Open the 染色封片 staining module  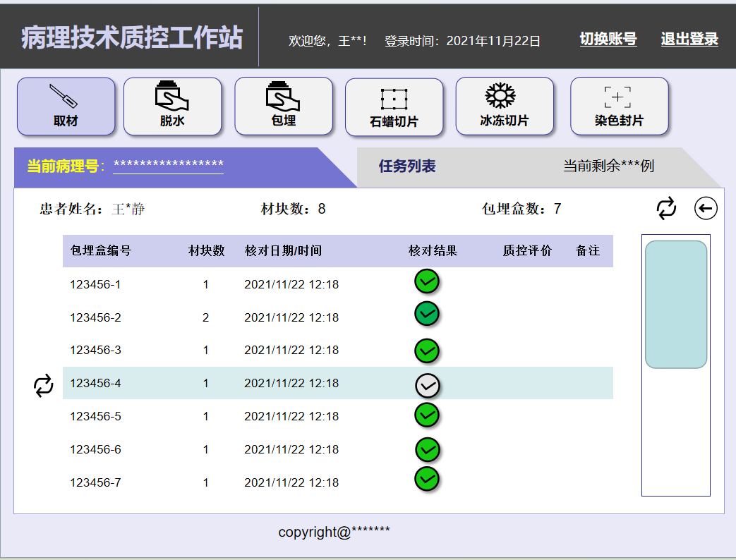tap(618, 106)
